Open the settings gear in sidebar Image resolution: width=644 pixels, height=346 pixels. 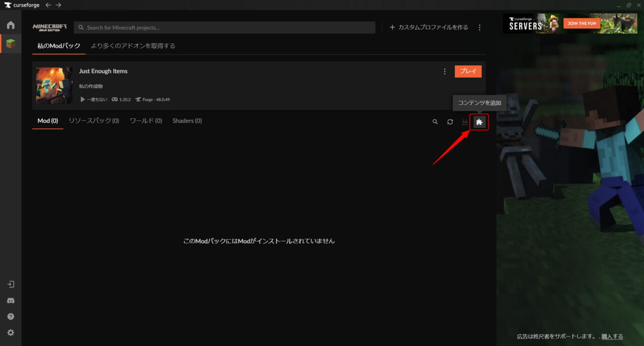click(11, 332)
